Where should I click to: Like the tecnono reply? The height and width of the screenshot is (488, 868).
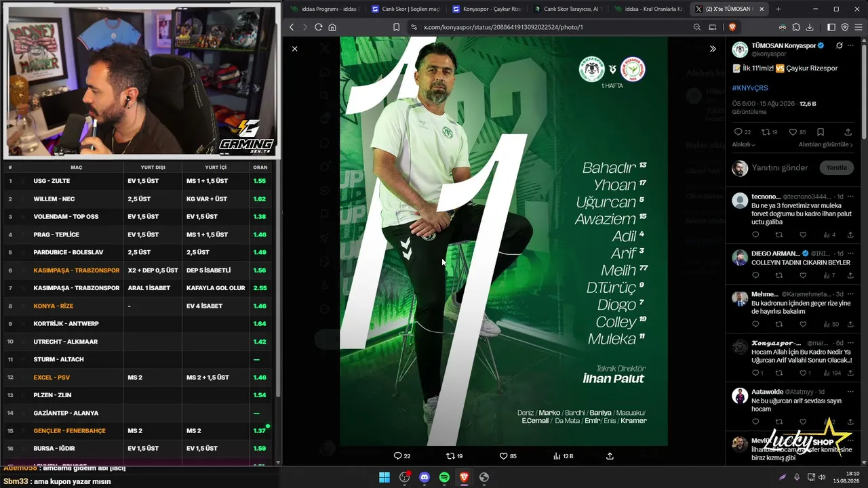click(x=803, y=235)
